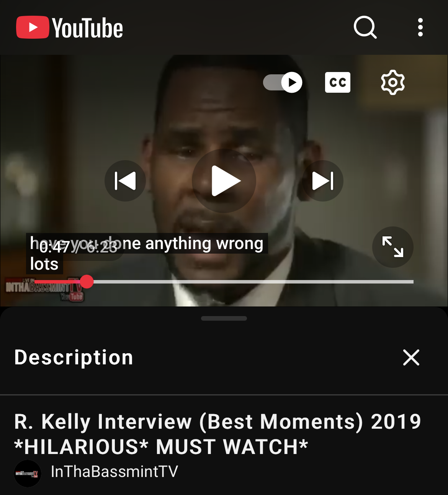
Task: Tap the YouTube logo
Action: coord(69,28)
